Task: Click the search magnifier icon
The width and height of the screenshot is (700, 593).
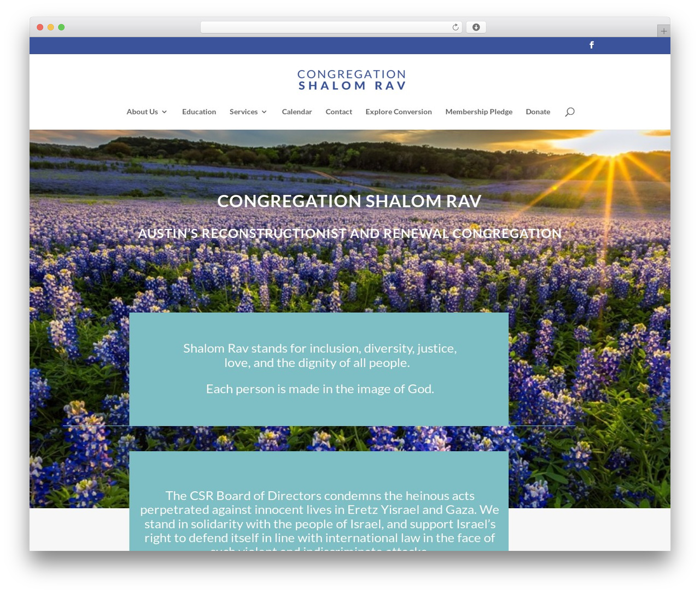Action: pos(570,112)
